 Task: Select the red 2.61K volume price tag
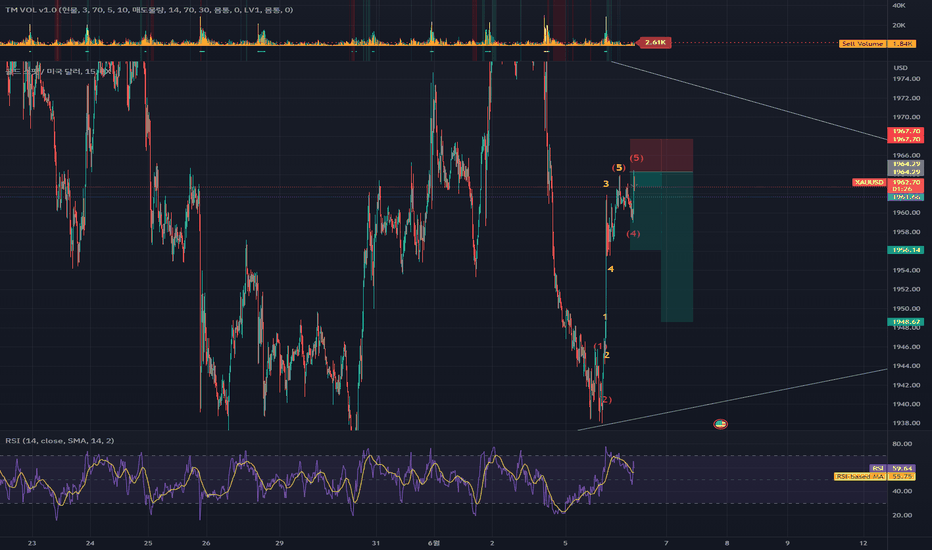click(x=654, y=42)
